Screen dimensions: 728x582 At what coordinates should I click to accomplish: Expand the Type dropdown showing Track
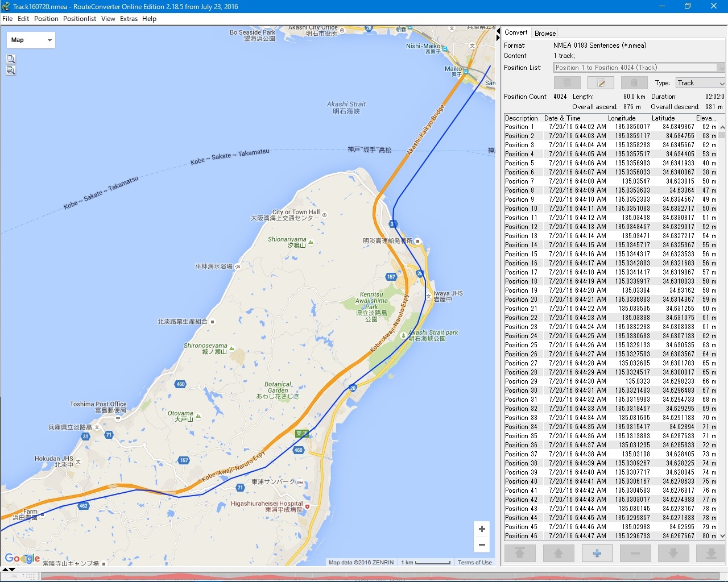pyautogui.click(x=700, y=83)
